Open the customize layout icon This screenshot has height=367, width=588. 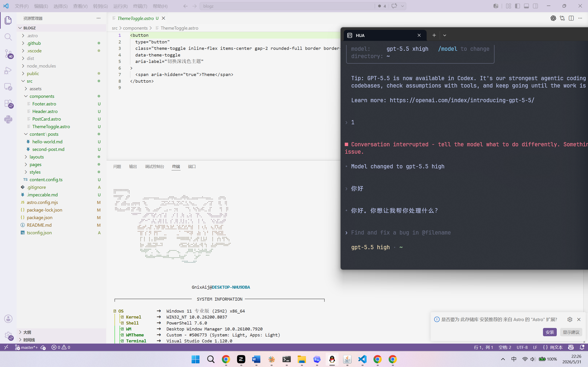(508, 6)
